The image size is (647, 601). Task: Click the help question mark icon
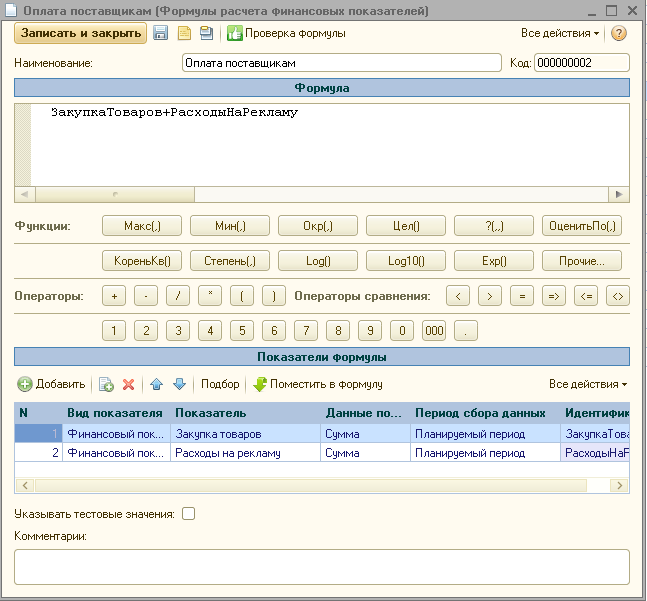619,33
